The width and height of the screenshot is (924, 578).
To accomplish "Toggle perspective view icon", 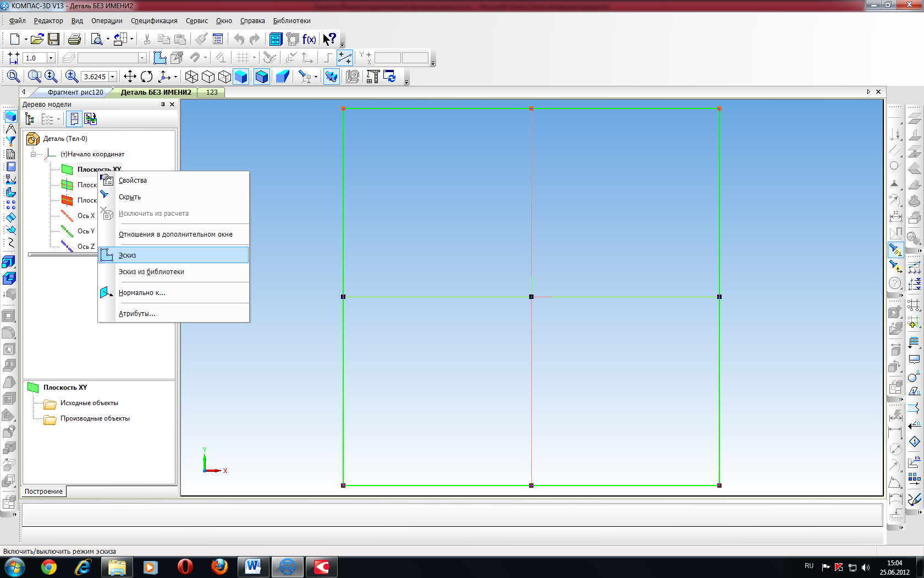I will [x=283, y=77].
